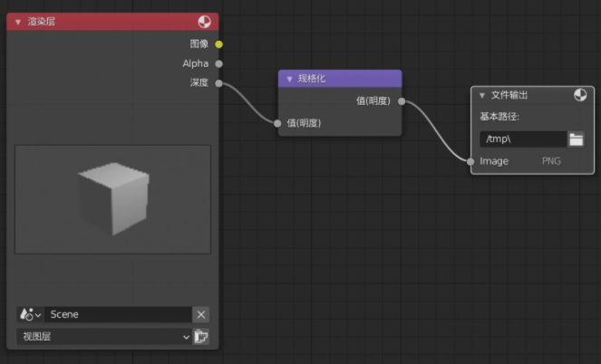Click the Scene name field
This screenshot has height=364, width=601.
coord(116,314)
